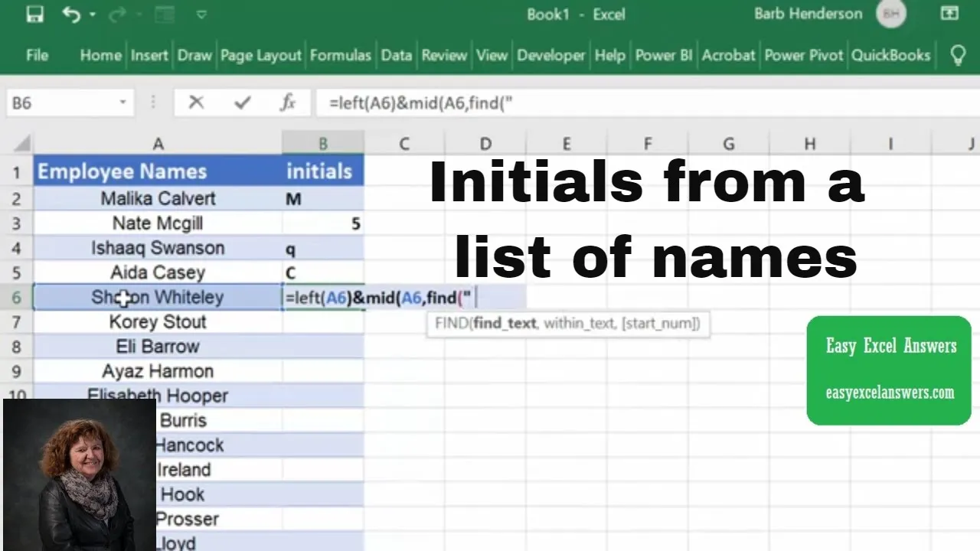Open the File tab
The width and height of the screenshot is (980, 551).
(x=37, y=55)
